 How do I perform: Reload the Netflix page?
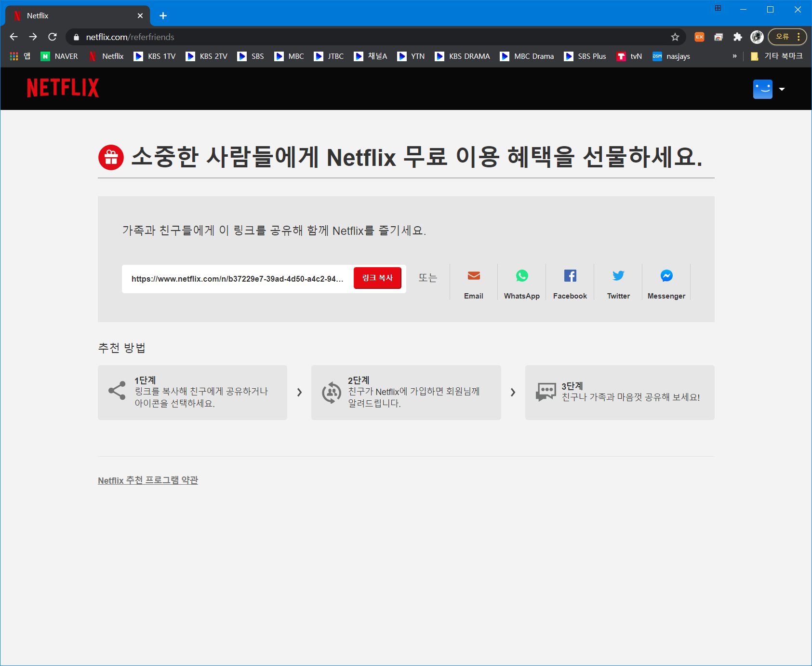(53, 37)
